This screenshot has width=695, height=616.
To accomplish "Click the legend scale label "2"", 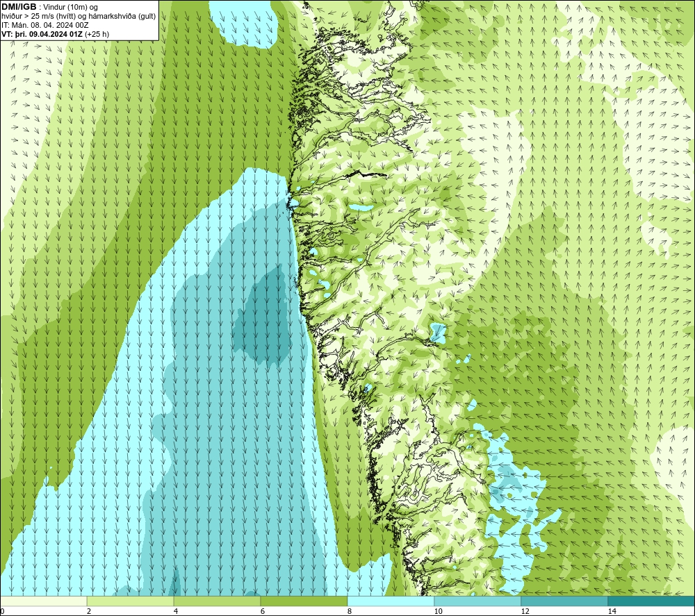I will click(89, 611).
